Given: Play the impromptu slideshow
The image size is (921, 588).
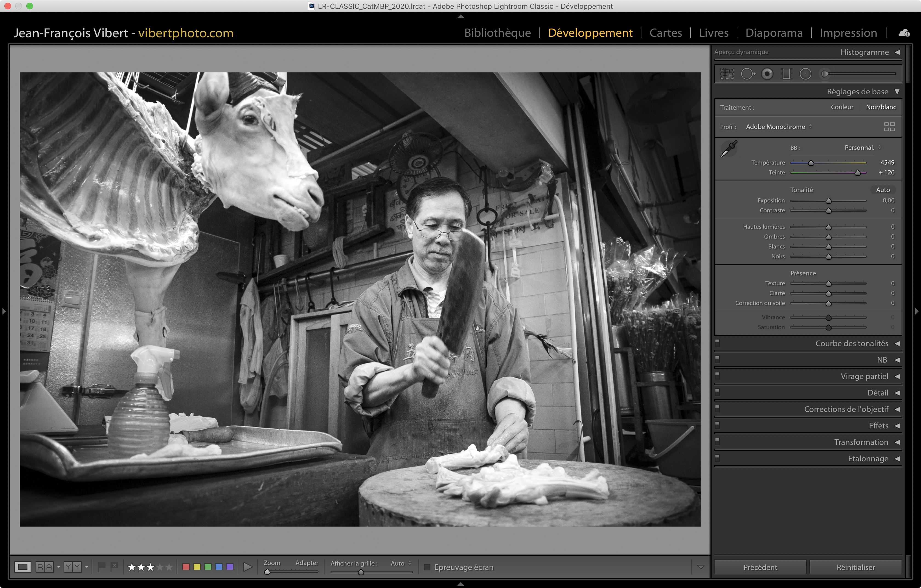Looking at the screenshot, I should click(x=248, y=567).
